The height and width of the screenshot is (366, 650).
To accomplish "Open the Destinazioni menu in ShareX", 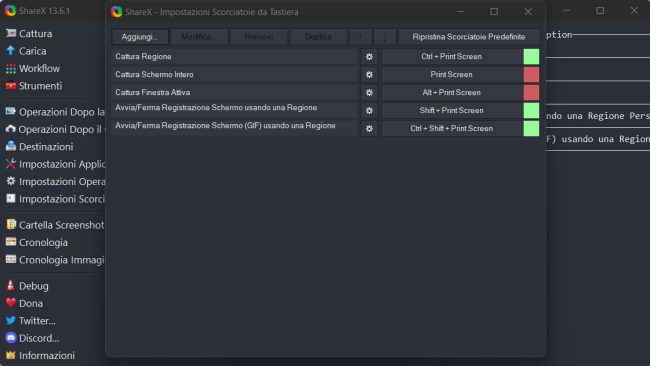I will click(x=46, y=147).
